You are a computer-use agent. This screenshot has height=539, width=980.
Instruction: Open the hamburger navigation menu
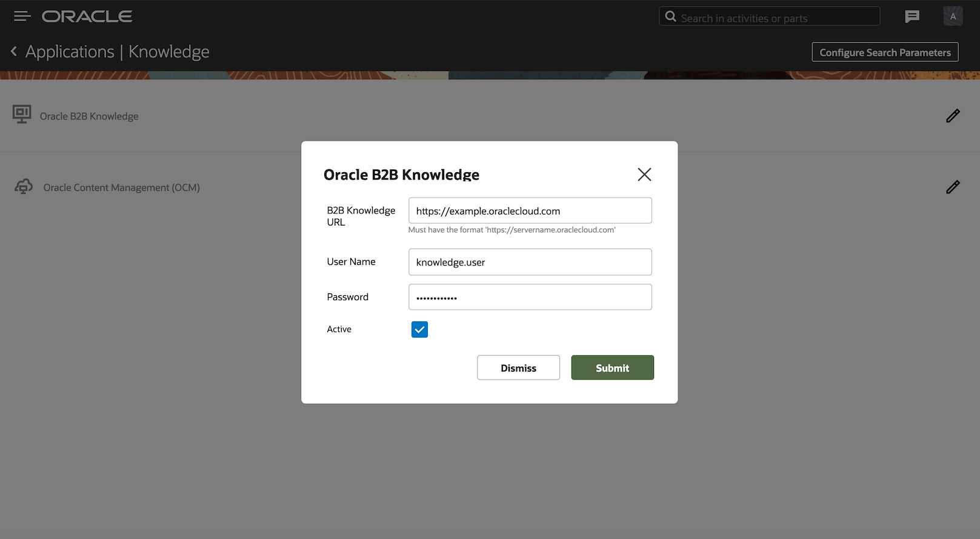[22, 16]
